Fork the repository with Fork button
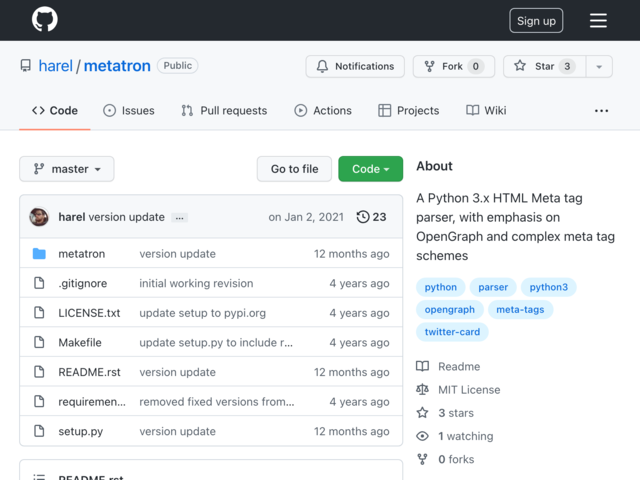This screenshot has height=480, width=640. 454,67
